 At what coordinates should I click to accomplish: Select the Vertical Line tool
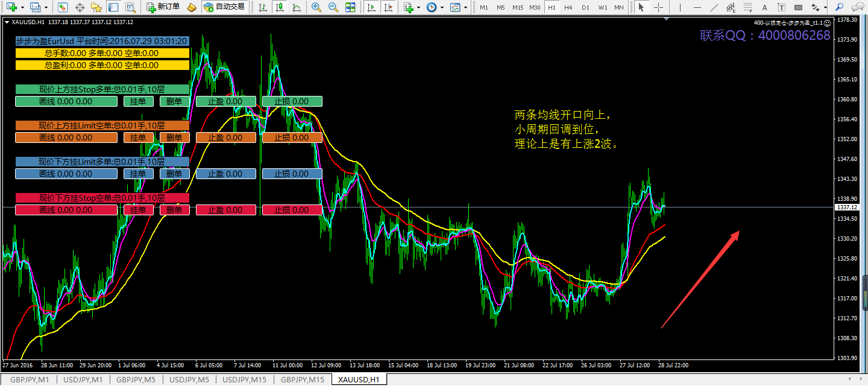click(681, 7)
